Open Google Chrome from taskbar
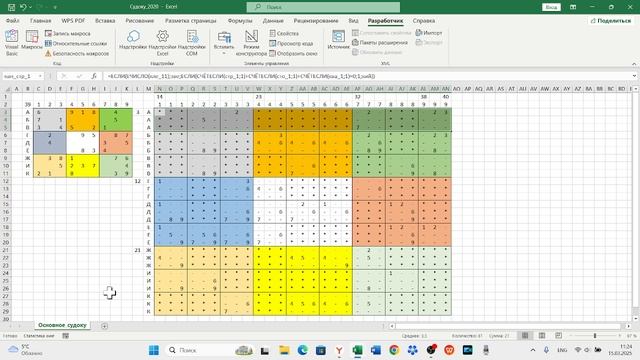Image resolution: width=640 pixels, height=360 pixels. point(394,350)
